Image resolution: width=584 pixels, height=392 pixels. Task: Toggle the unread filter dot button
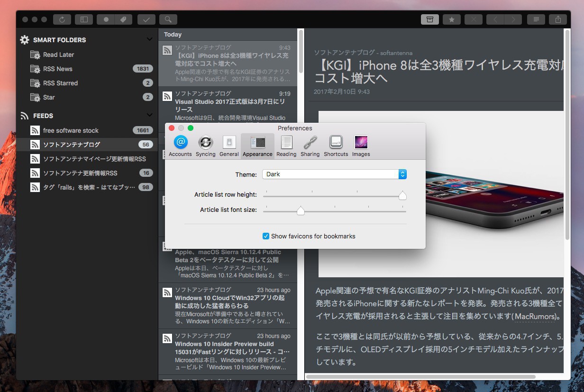[x=106, y=19]
